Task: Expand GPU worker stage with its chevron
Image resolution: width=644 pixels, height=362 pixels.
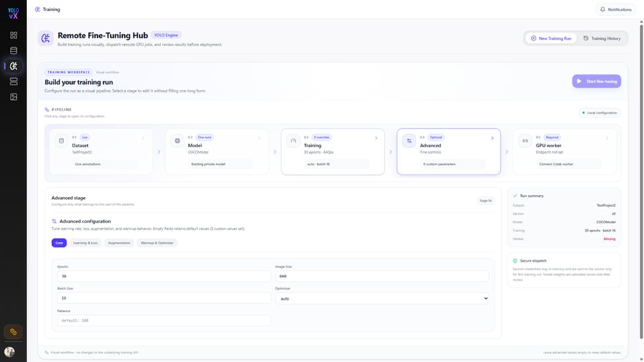Action: [607, 138]
